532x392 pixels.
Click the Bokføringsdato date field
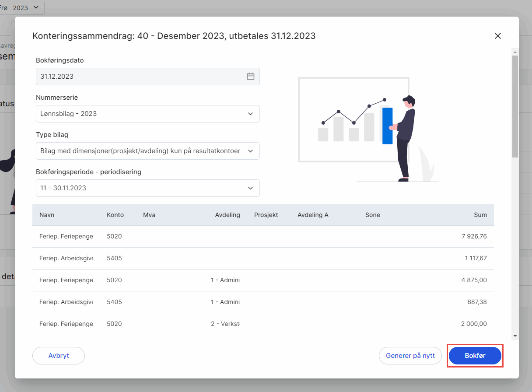(x=140, y=77)
